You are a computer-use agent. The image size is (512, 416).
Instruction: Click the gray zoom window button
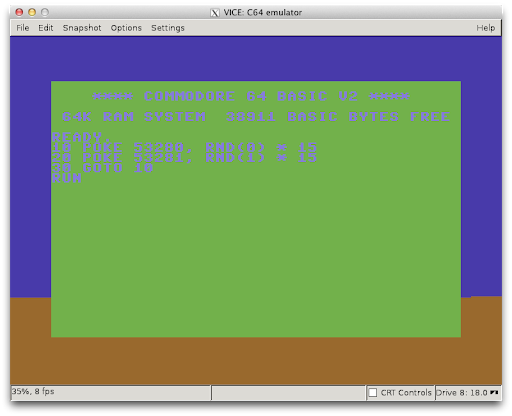45,12
